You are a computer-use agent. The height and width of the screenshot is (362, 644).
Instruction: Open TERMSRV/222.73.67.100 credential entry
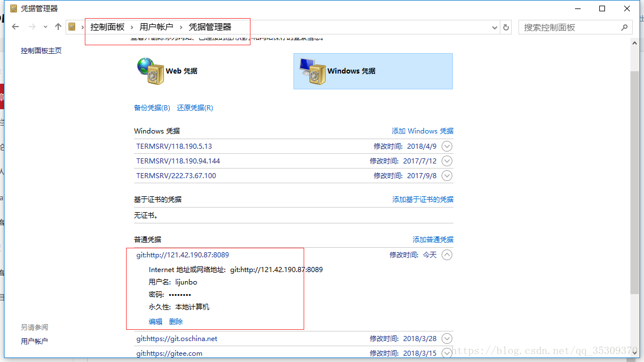pos(176,176)
